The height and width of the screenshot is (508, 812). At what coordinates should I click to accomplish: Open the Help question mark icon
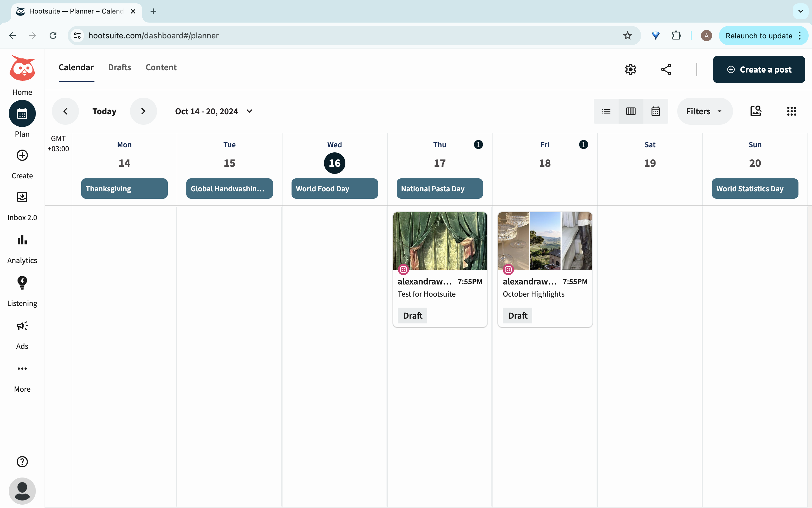pyautogui.click(x=22, y=462)
